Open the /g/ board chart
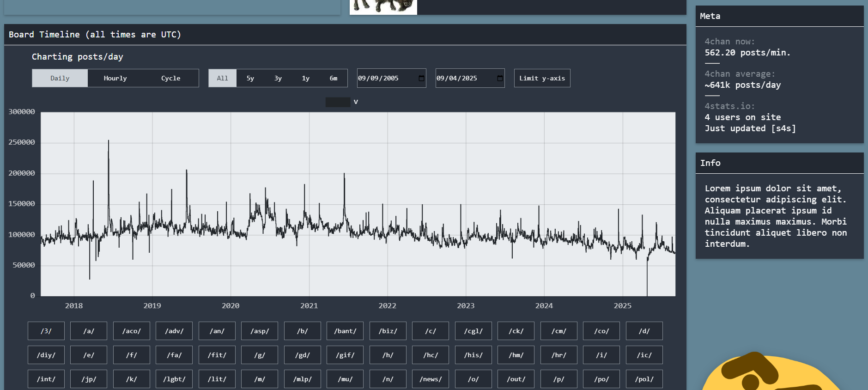This screenshot has width=868, height=390. pyautogui.click(x=260, y=355)
